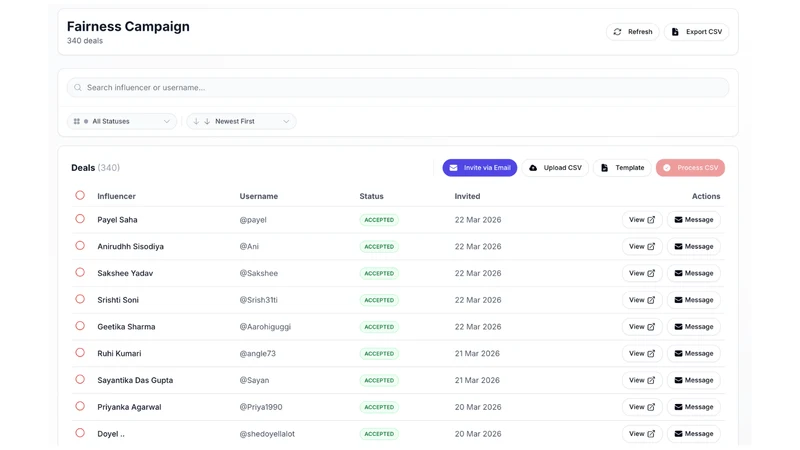
Task: Export deals with Export CSV button
Action: point(696,32)
